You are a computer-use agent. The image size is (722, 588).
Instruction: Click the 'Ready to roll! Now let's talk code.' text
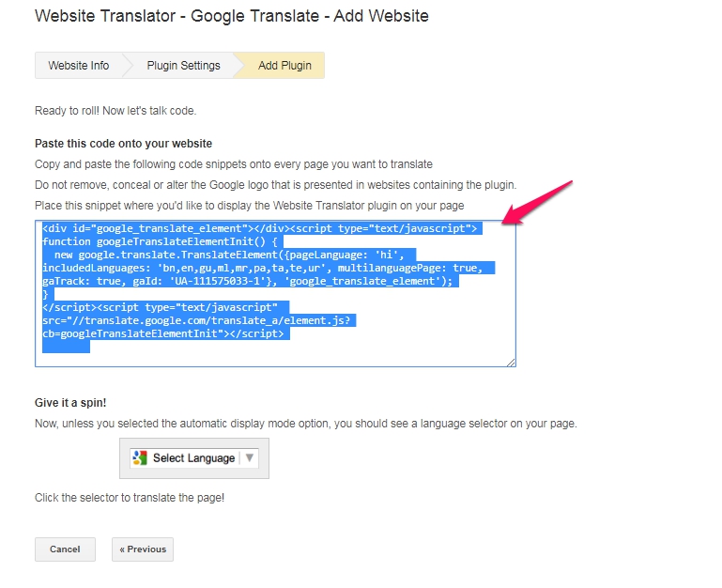pos(115,111)
